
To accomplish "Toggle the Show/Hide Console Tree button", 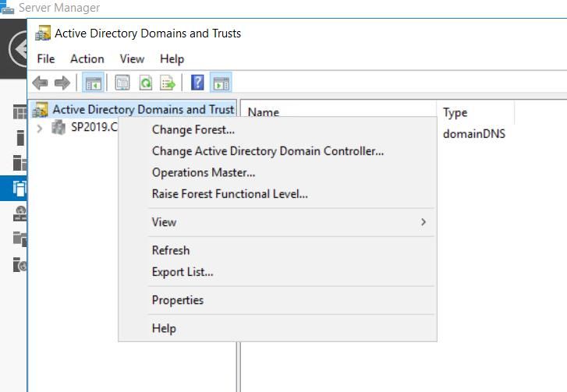I will tap(94, 83).
